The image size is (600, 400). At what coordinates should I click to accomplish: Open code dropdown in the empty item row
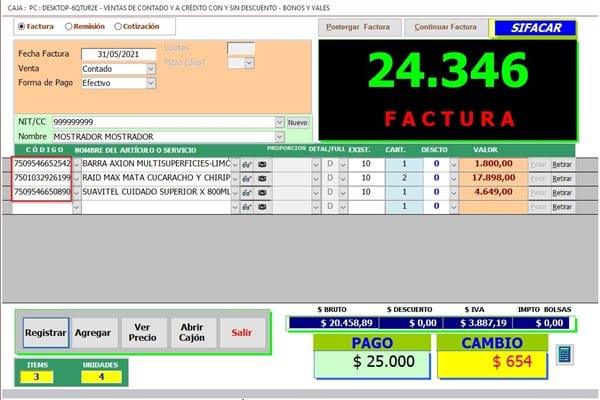(77, 207)
